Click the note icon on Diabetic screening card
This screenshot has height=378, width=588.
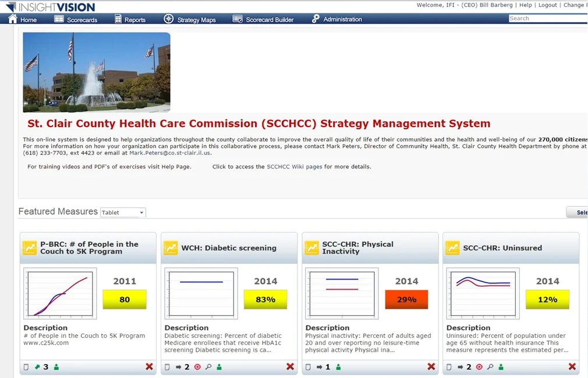coord(167,367)
